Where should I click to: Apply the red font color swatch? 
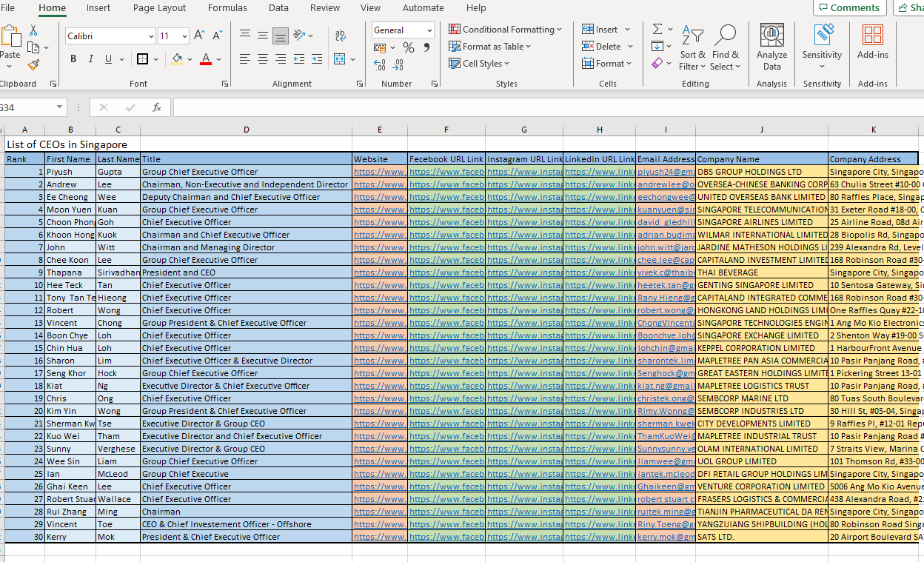pos(206,59)
